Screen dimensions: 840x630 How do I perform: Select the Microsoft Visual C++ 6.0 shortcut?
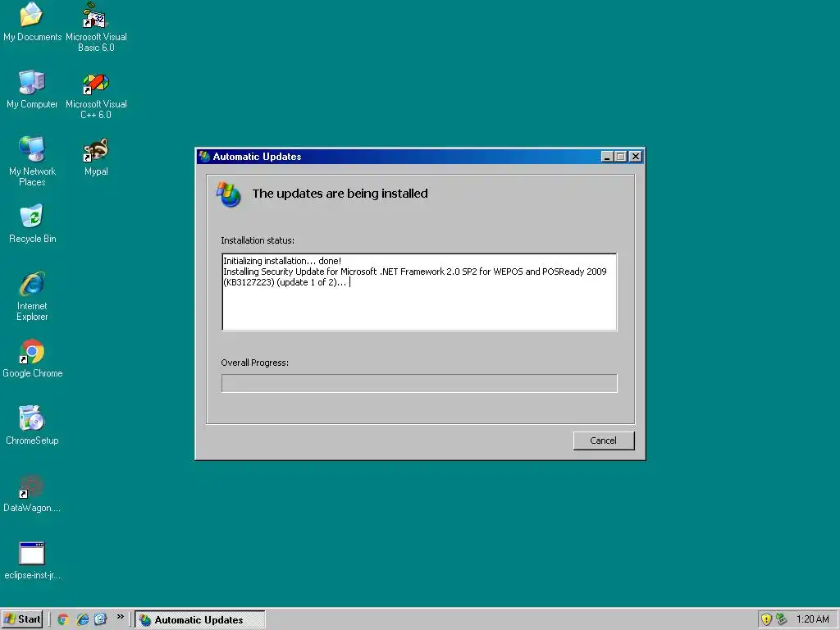(96, 95)
